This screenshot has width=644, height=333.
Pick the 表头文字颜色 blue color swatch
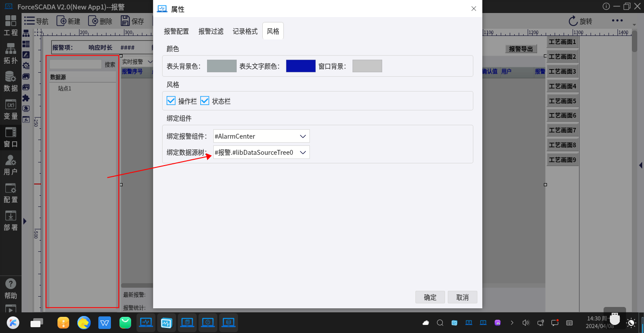click(x=300, y=66)
